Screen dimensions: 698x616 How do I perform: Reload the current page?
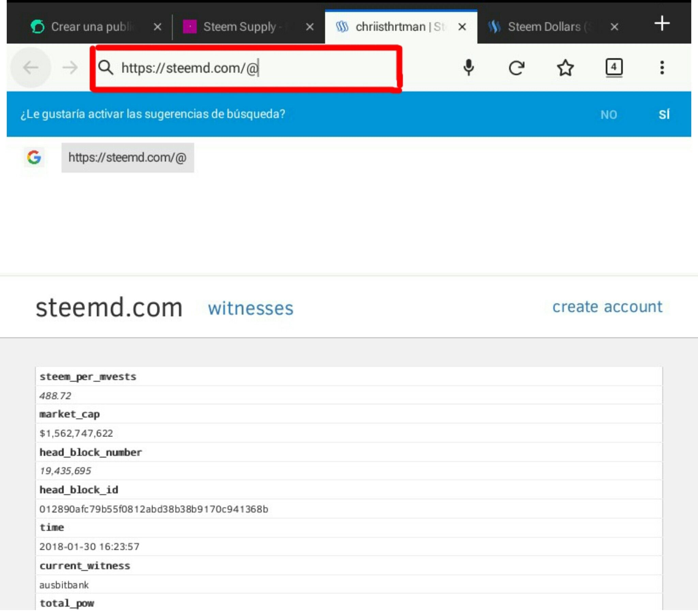click(517, 67)
